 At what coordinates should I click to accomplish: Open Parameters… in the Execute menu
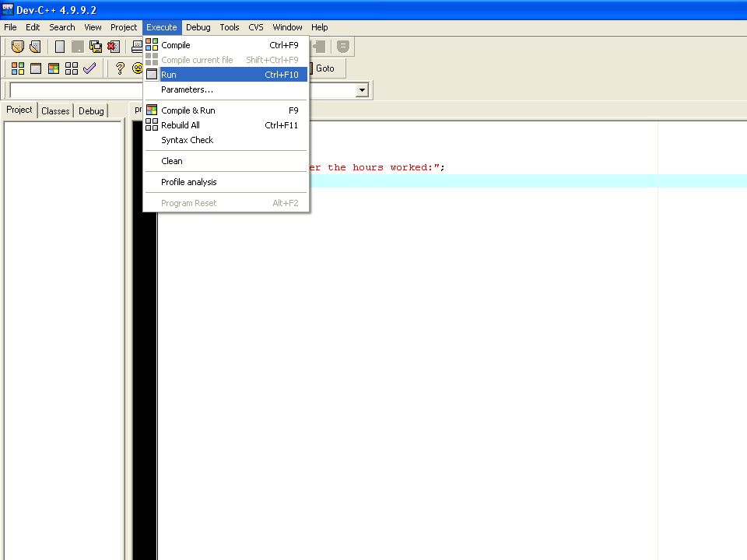point(226,89)
